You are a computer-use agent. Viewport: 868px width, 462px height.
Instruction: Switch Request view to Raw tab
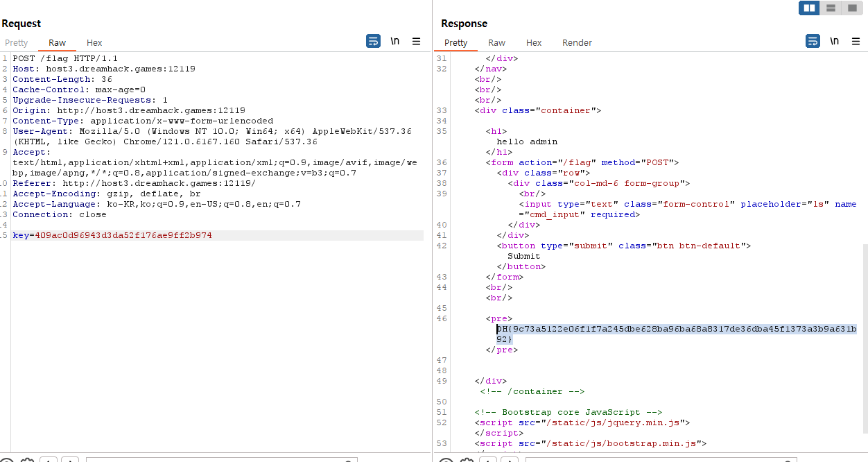coord(57,43)
